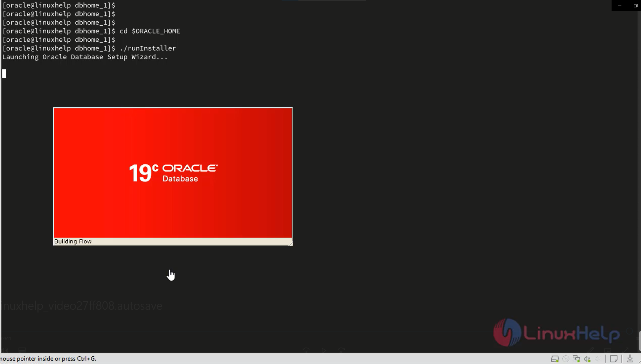Click the download arrow icon in the status bar
The width and height of the screenshot is (641, 364).
630,359
